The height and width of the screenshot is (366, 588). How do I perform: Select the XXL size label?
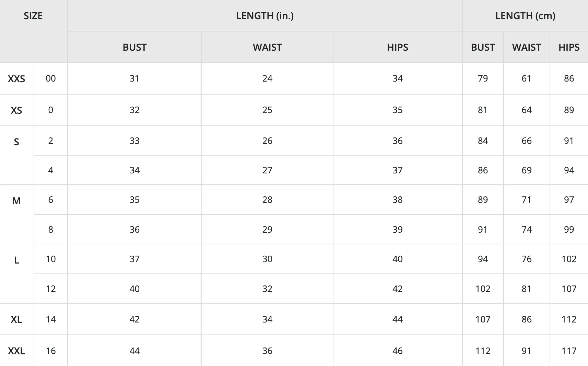(x=16, y=351)
